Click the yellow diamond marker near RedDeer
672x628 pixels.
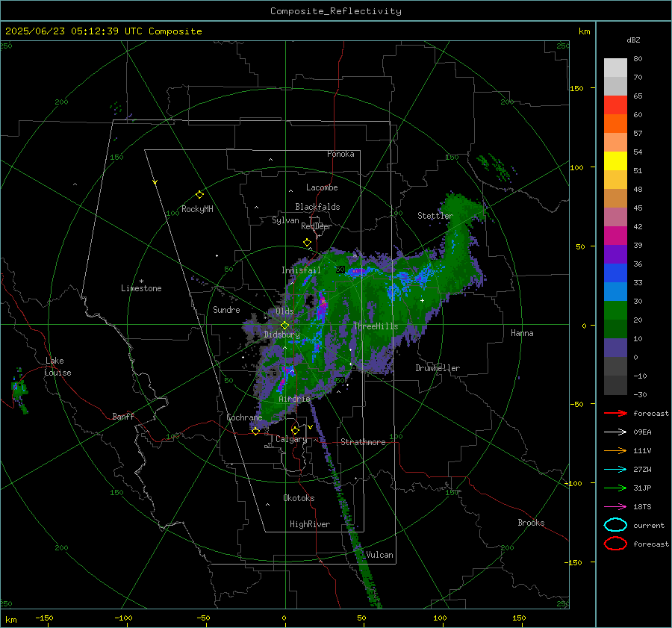(307, 243)
